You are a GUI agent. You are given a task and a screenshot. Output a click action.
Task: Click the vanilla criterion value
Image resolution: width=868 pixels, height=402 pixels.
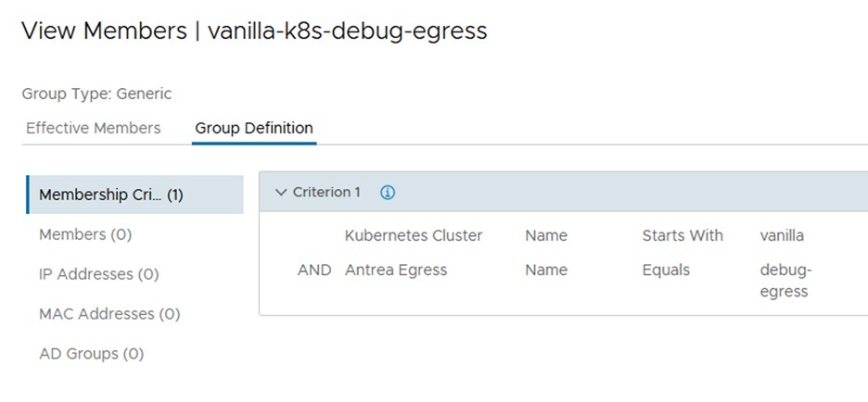[782, 235]
